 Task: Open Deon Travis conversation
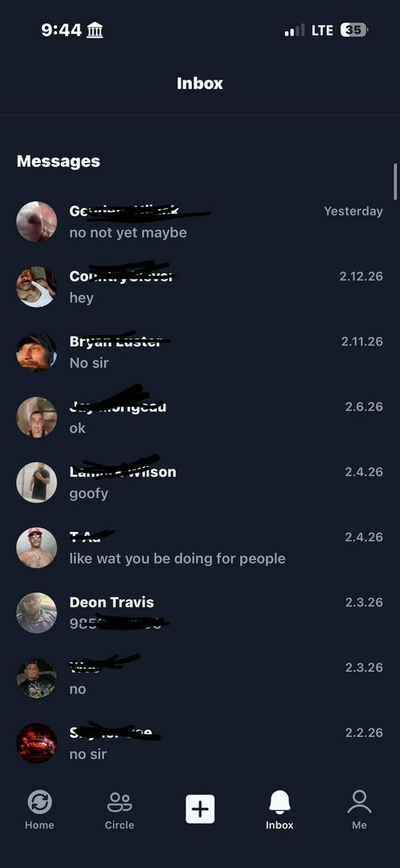200,612
